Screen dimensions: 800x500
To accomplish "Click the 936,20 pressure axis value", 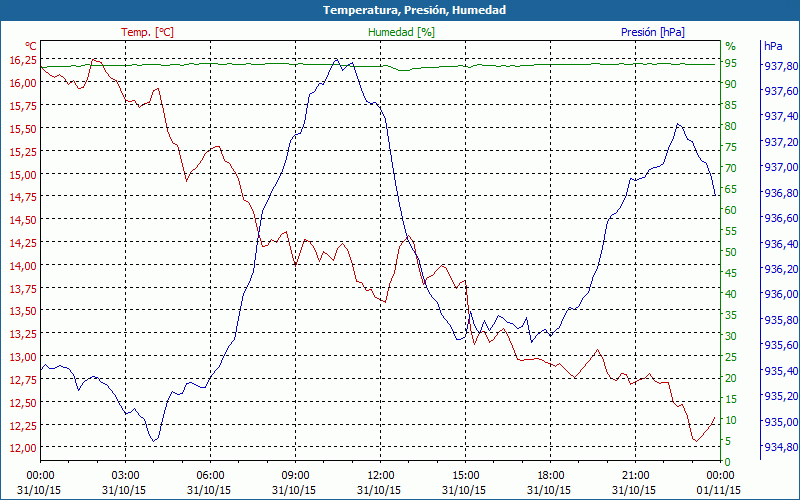I will coord(781,269).
